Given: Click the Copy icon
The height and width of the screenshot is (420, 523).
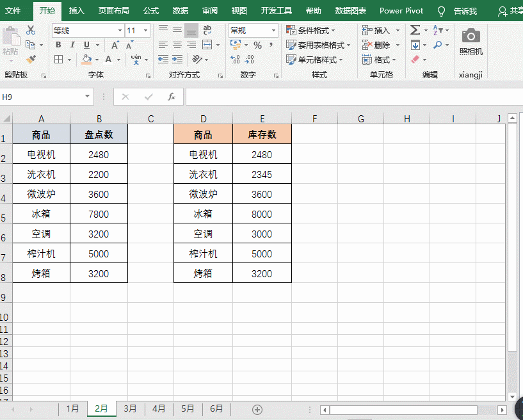Looking at the screenshot, I should pyautogui.click(x=30, y=44).
